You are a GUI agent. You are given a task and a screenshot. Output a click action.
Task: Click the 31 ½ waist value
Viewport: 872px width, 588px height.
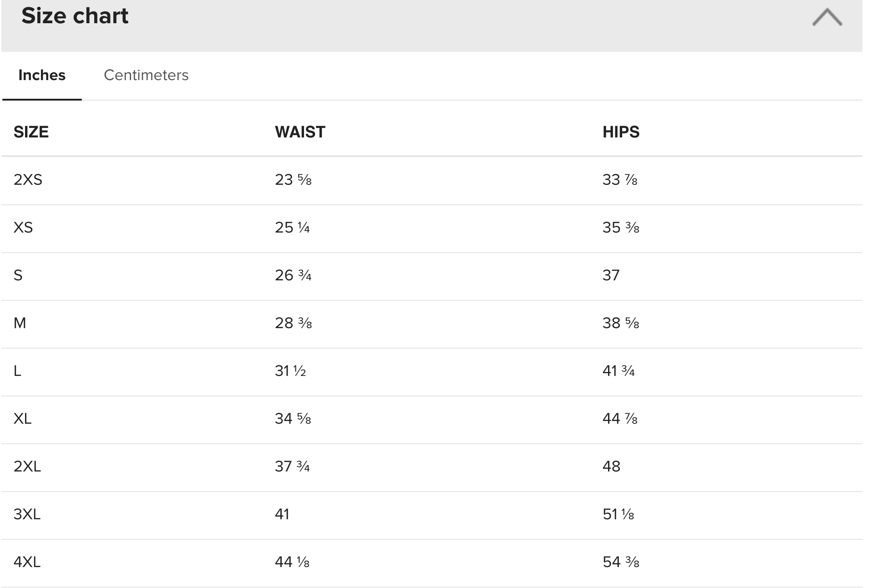pyautogui.click(x=290, y=371)
